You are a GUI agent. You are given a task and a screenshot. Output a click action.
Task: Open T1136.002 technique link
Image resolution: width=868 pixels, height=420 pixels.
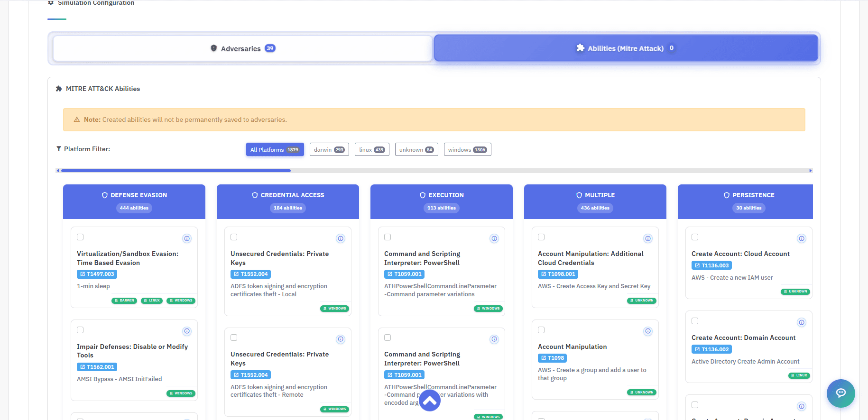point(711,349)
